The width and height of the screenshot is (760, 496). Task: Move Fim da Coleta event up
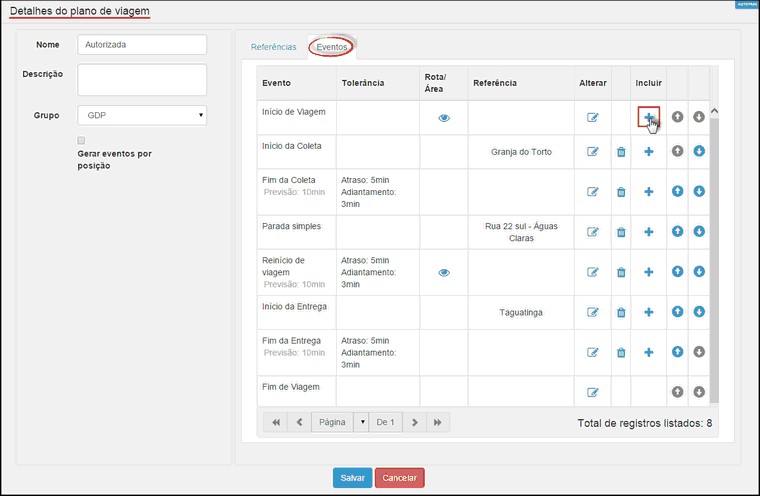pos(677,191)
